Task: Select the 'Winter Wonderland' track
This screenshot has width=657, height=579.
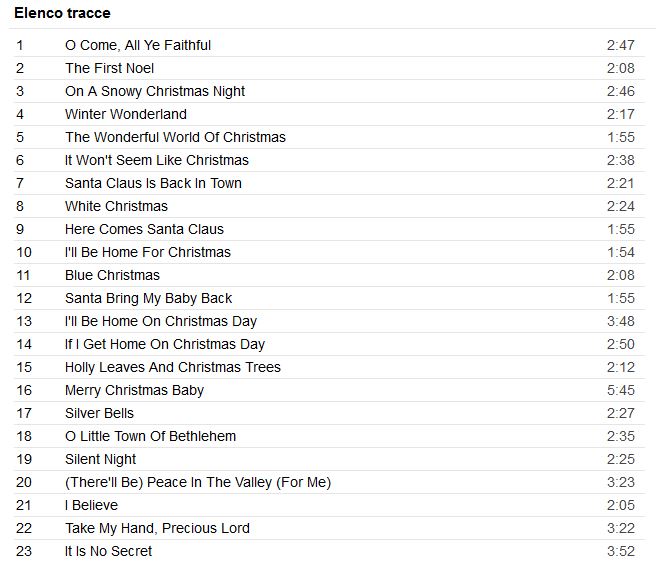Action: 126,114
